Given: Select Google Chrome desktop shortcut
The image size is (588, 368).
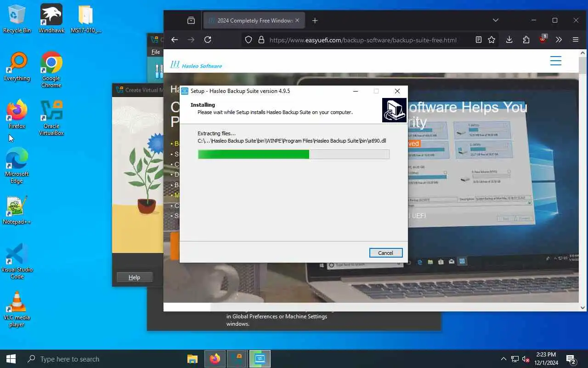Looking at the screenshot, I should tap(51, 70).
